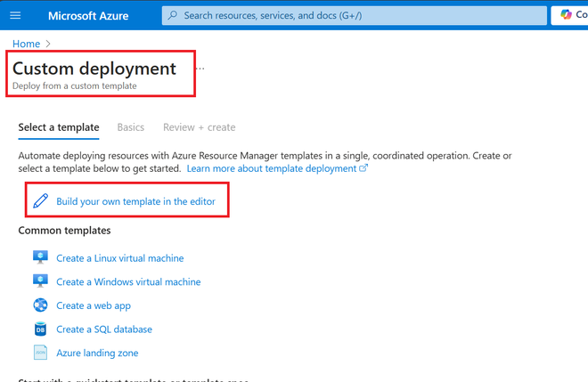Open Learn more about template deployment
The image size is (588, 382).
(x=272, y=168)
